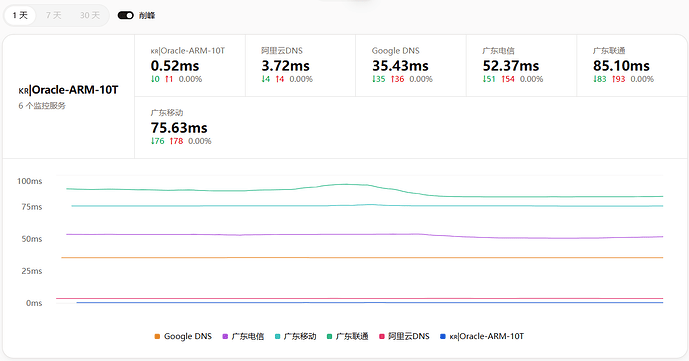Select the 阿里云DNS 3.72ms monitor card
This screenshot has height=361, width=689.
click(301, 65)
